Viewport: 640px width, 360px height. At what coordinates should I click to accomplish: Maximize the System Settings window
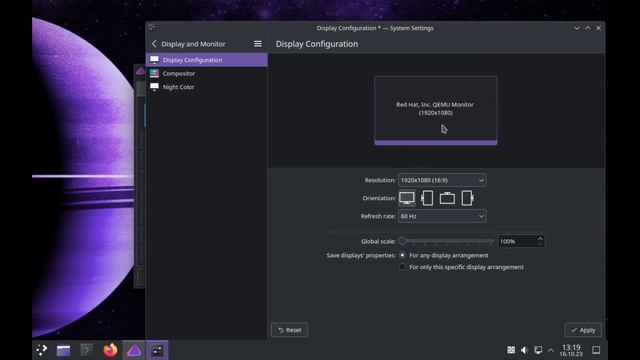pos(588,28)
